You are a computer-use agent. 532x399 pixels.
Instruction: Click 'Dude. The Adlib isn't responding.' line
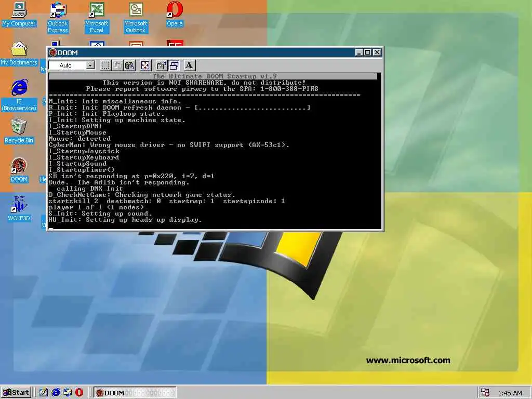coord(119,182)
